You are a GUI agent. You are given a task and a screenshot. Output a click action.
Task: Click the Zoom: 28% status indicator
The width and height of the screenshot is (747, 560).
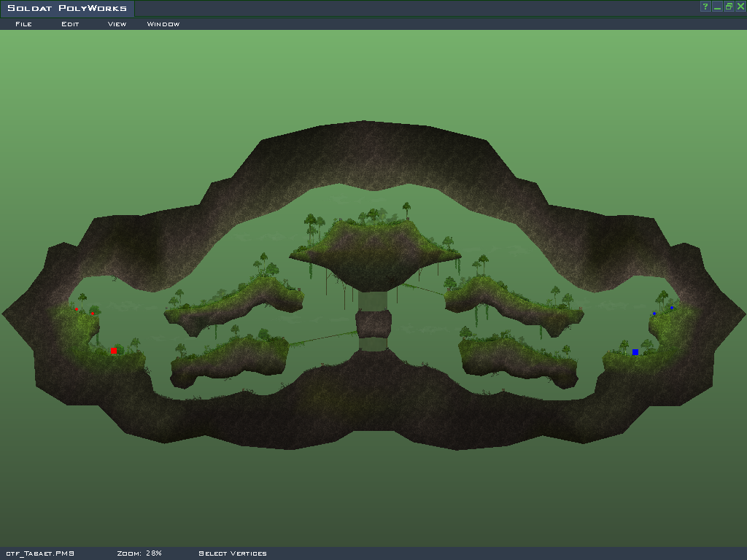coord(139,553)
